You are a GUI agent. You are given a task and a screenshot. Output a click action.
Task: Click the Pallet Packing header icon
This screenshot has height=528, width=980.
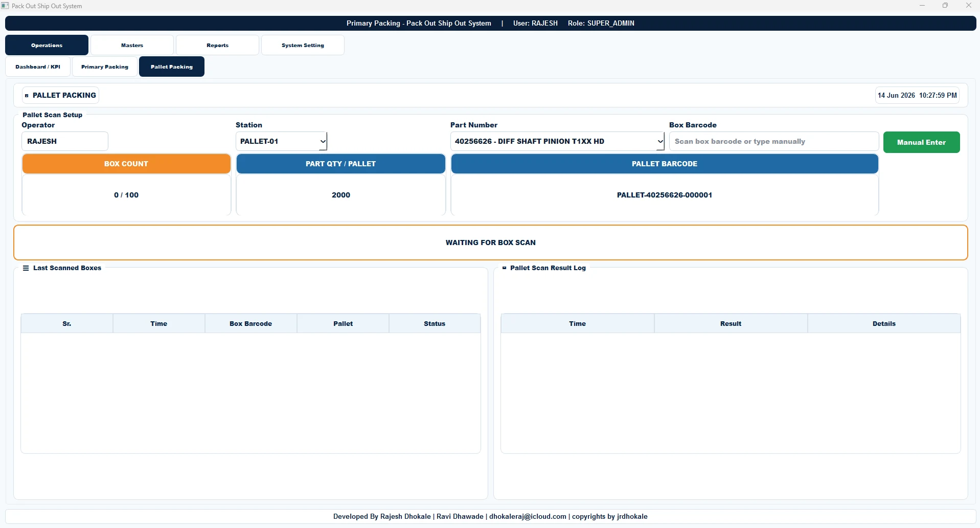pyautogui.click(x=27, y=96)
